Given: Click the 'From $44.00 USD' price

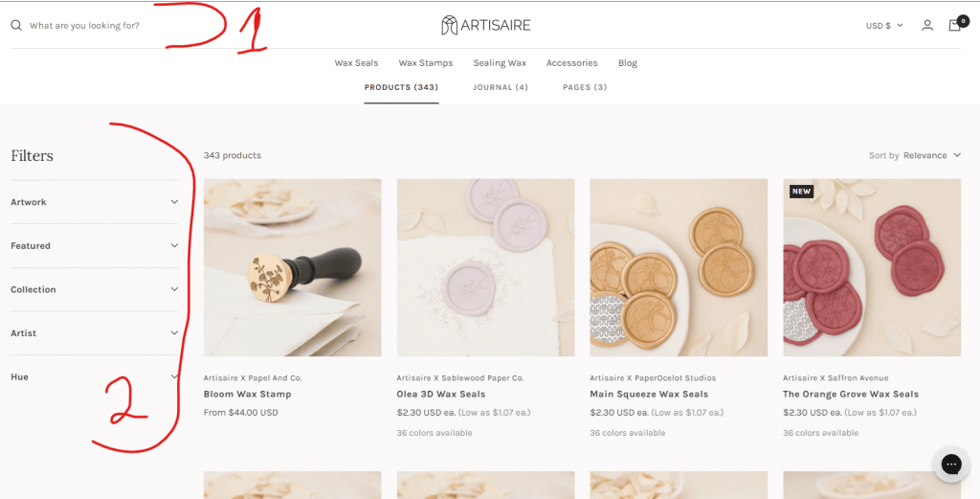Looking at the screenshot, I should pos(240,413).
